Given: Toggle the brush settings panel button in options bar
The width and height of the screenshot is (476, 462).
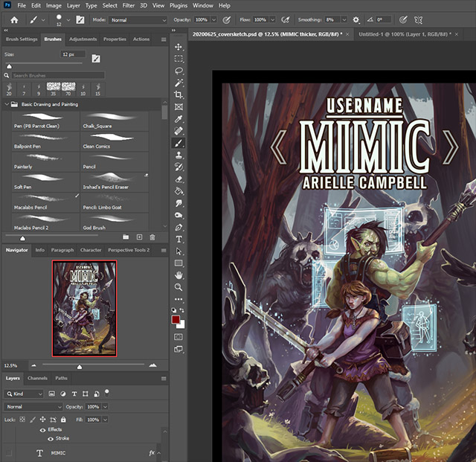Looking at the screenshot, I should coord(80,20).
